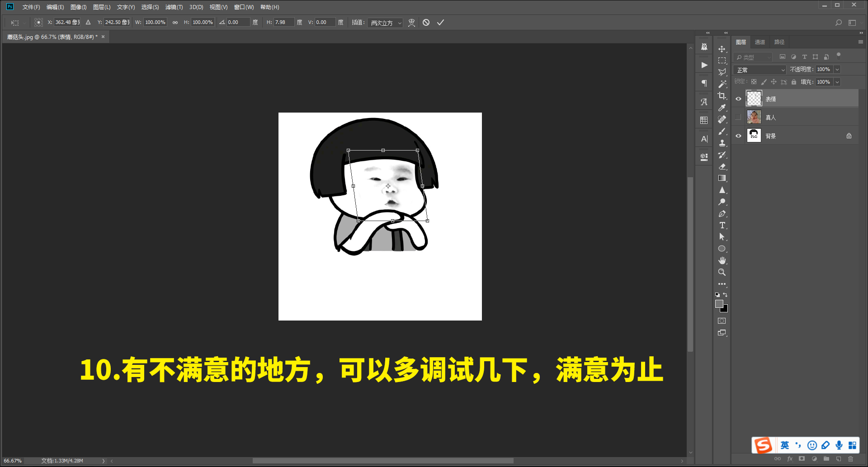The height and width of the screenshot is (467, 868).
Task: Select the Horizontal Type tool
Action: (722, 225)
